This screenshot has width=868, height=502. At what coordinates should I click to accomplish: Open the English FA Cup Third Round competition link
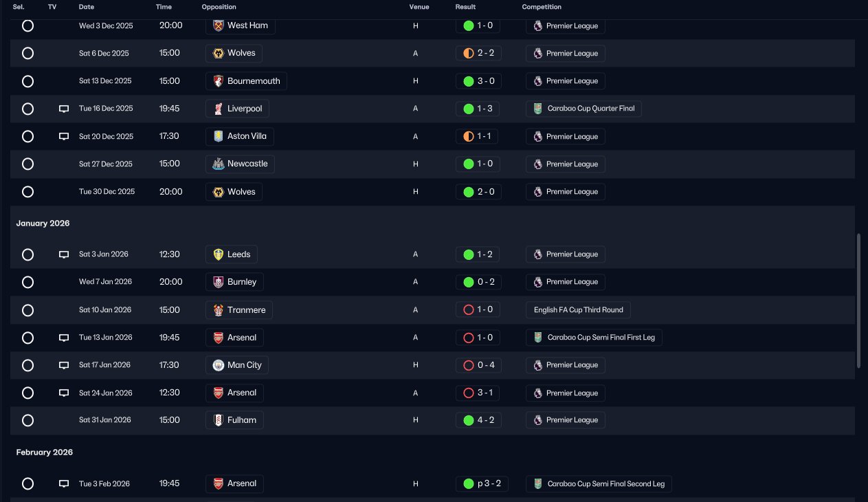pyautogui.click(x=578, y=310)
